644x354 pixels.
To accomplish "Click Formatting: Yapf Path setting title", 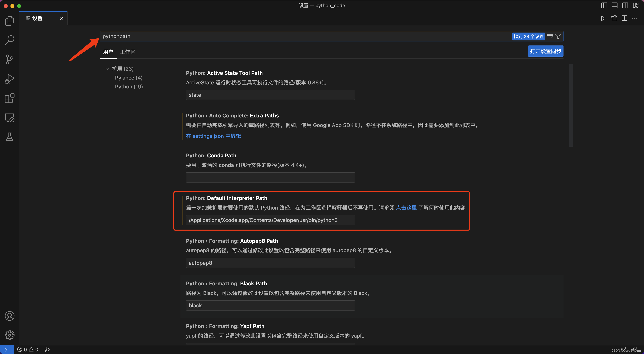I will (225, 326).
